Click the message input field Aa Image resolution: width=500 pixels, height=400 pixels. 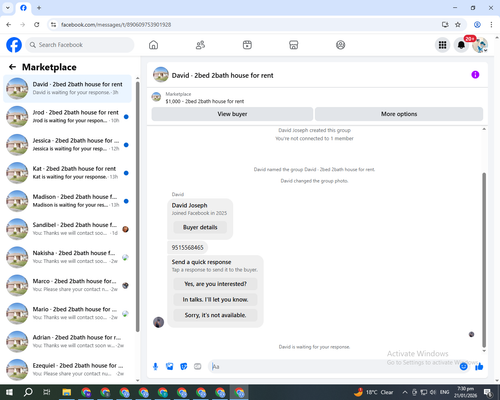(333, 367)
